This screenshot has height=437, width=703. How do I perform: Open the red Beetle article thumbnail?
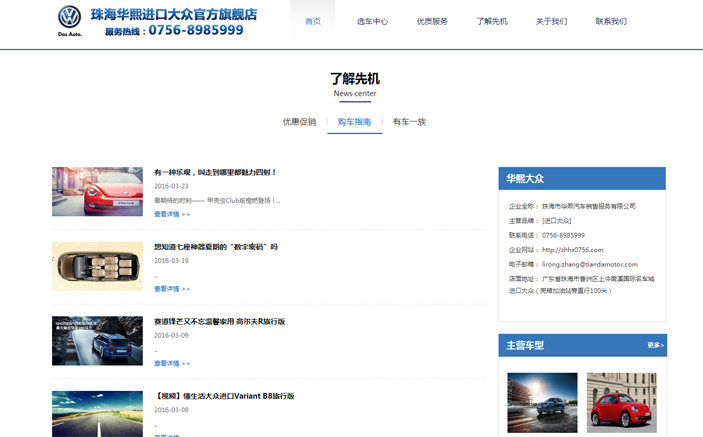[x=97, y=191]
